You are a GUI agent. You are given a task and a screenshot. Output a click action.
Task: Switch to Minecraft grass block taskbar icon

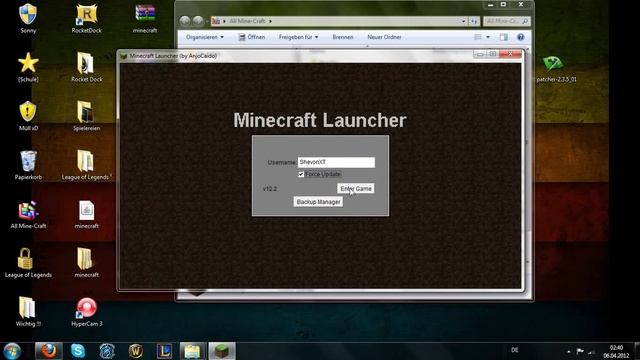(x=222, y=351)
